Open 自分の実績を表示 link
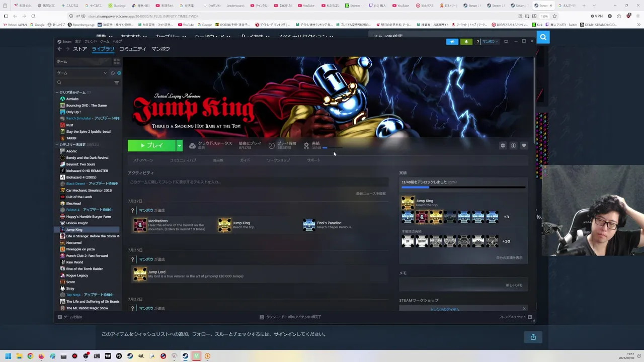The width and height of the screenshot is (644, 362). click(x=509, y=258)
